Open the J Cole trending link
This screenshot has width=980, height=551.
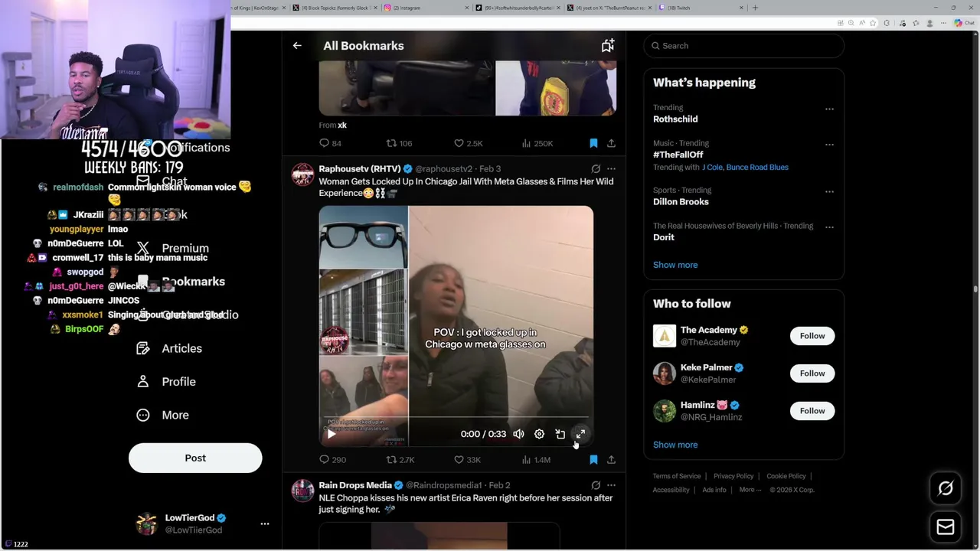(711, 167)
